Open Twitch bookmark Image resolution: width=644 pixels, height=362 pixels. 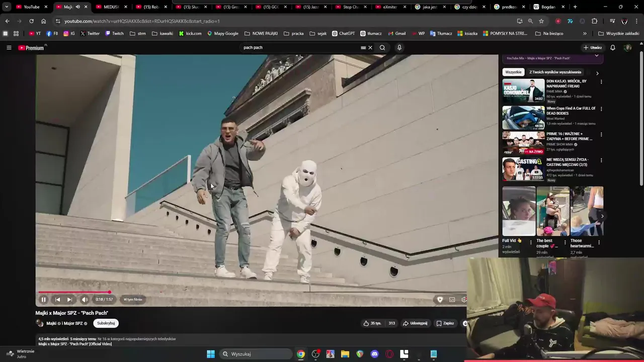tap(114, 34)
